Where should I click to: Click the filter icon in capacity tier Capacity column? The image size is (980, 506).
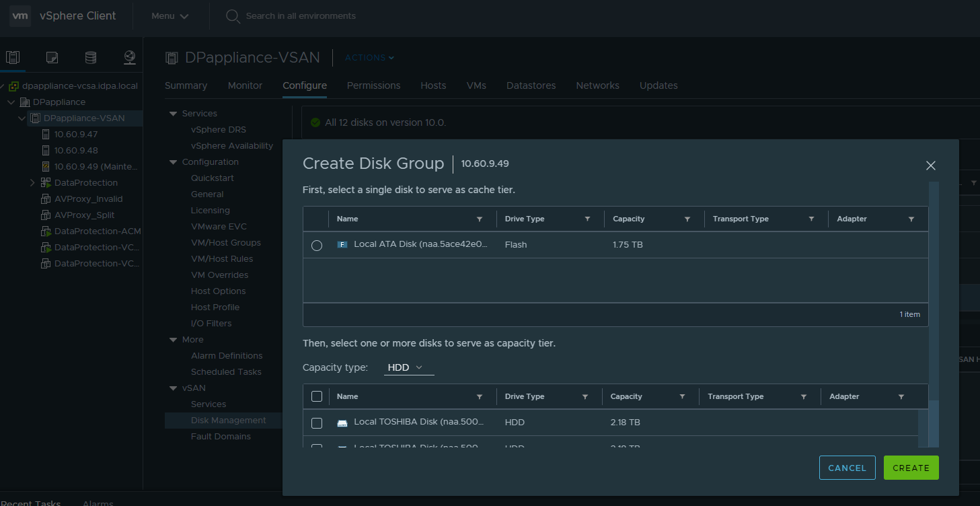pos(682,397)
